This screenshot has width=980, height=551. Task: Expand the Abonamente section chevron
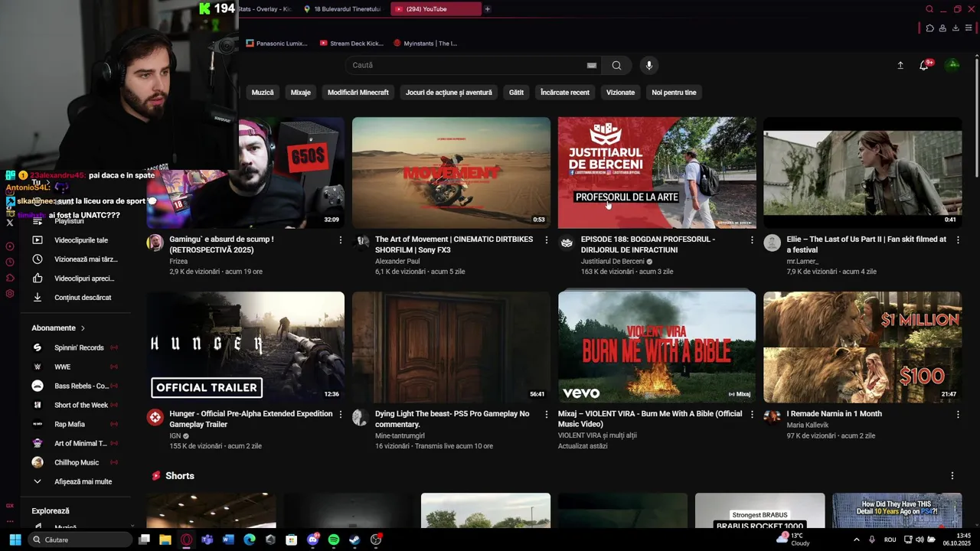point(83,328)
